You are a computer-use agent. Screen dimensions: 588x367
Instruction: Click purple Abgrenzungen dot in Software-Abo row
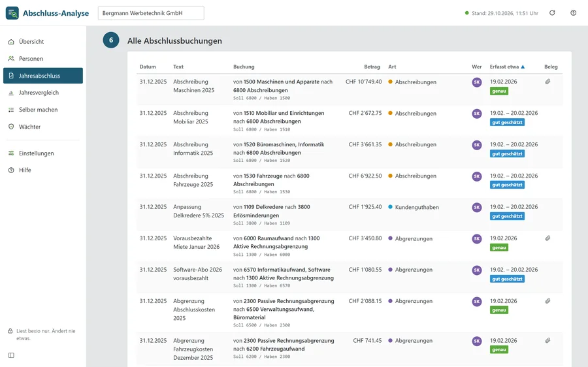click(x=391, y=270)
